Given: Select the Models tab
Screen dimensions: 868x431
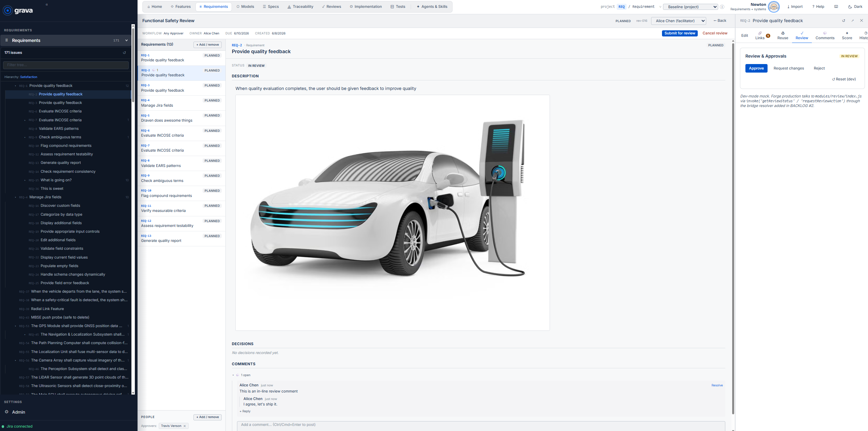Looking at the screenshot, I should click(x=245, y=7).
